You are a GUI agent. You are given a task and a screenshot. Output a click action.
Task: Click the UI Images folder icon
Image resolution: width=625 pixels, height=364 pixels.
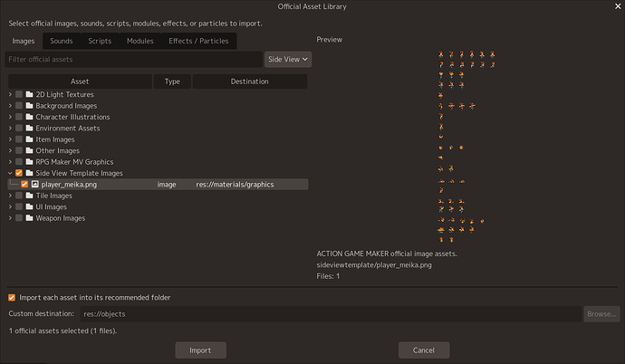click(x=30, y=206)
